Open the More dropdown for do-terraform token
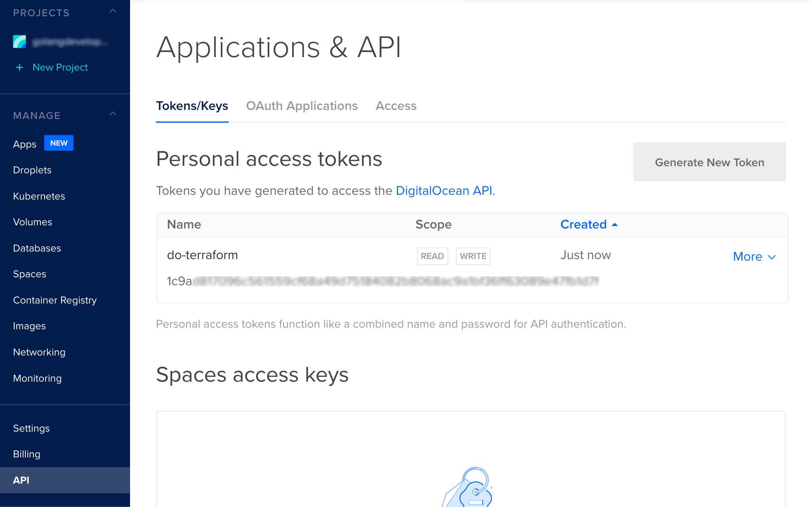 [x=754, y=256]
